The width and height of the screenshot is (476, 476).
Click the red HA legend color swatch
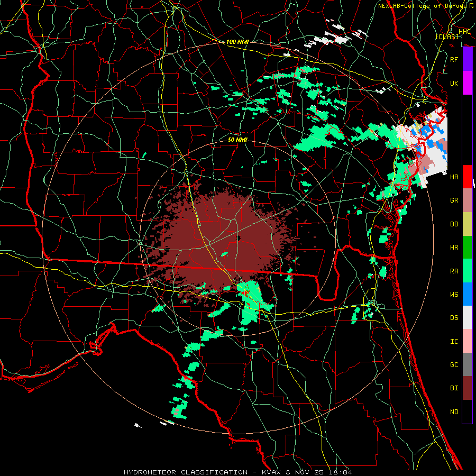point(467,177)
